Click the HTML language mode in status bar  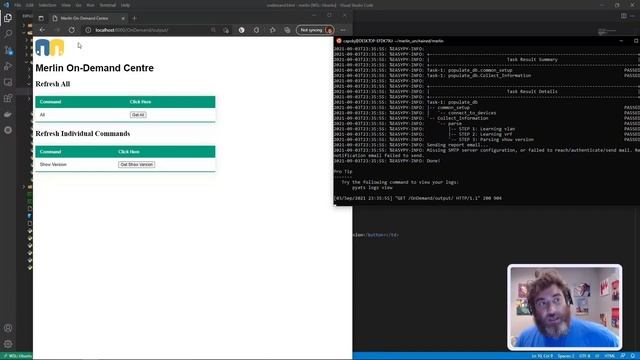(609, 356)
